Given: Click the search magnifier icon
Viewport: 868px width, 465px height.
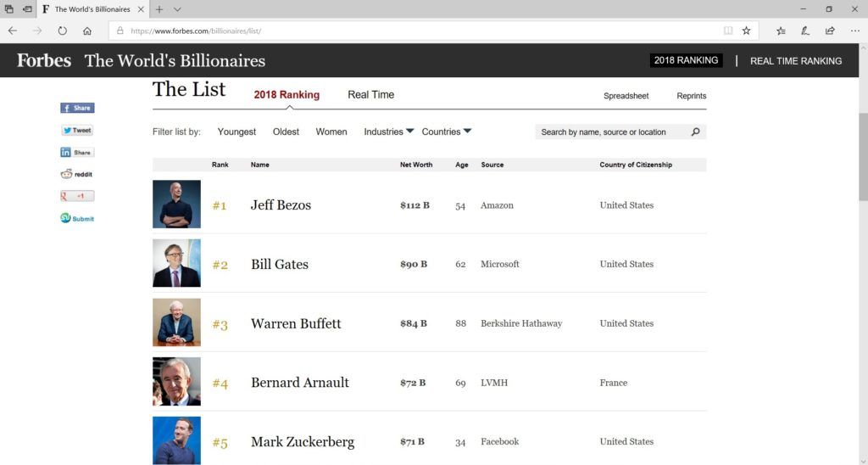Looking at the screenshot, I should (696, 132).
